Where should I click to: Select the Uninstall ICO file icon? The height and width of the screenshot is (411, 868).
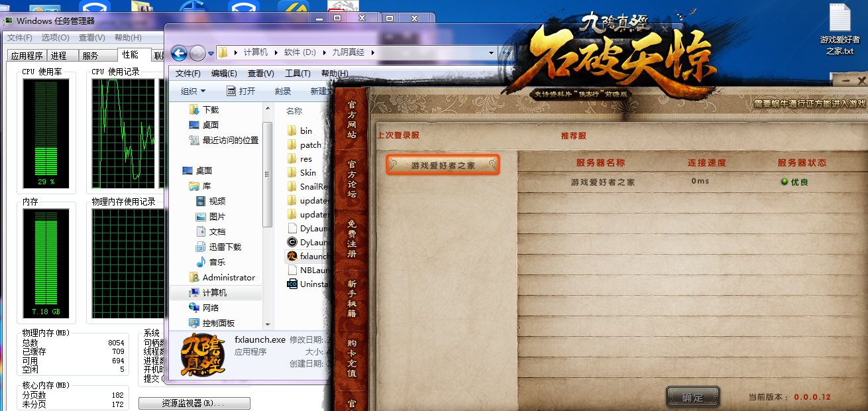292,284
